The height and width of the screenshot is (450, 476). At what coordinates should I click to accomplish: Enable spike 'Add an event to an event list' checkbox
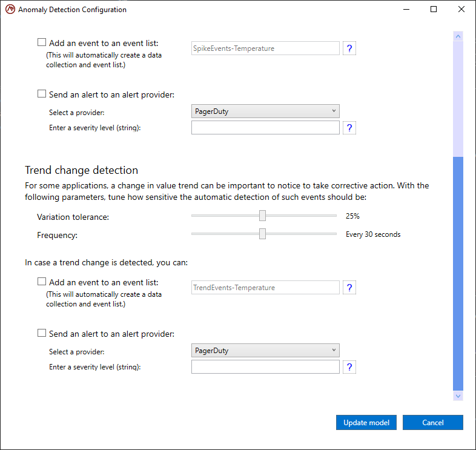42,42
